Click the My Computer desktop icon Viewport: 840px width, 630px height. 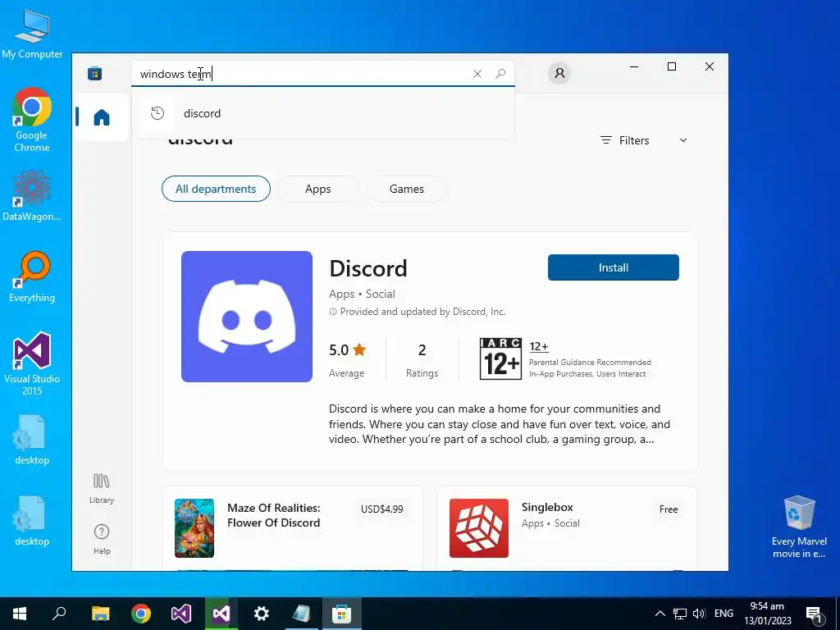[x=32, y=34]
